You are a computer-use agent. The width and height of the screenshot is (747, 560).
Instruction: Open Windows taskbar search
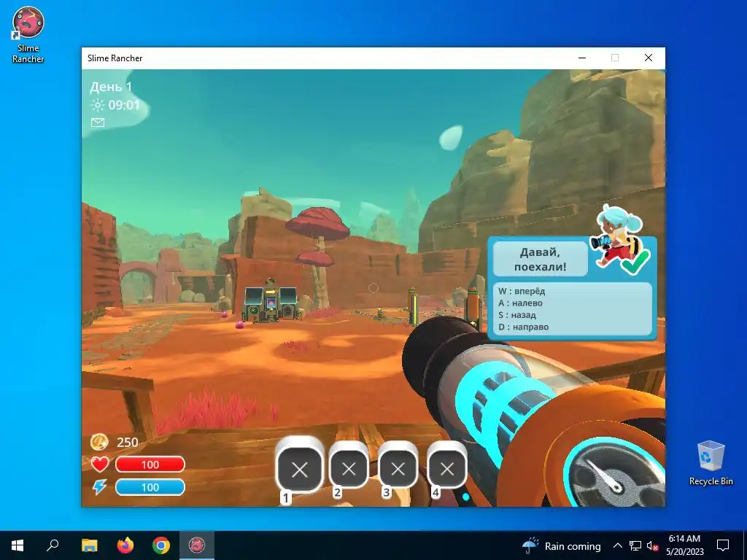(53, 545)
